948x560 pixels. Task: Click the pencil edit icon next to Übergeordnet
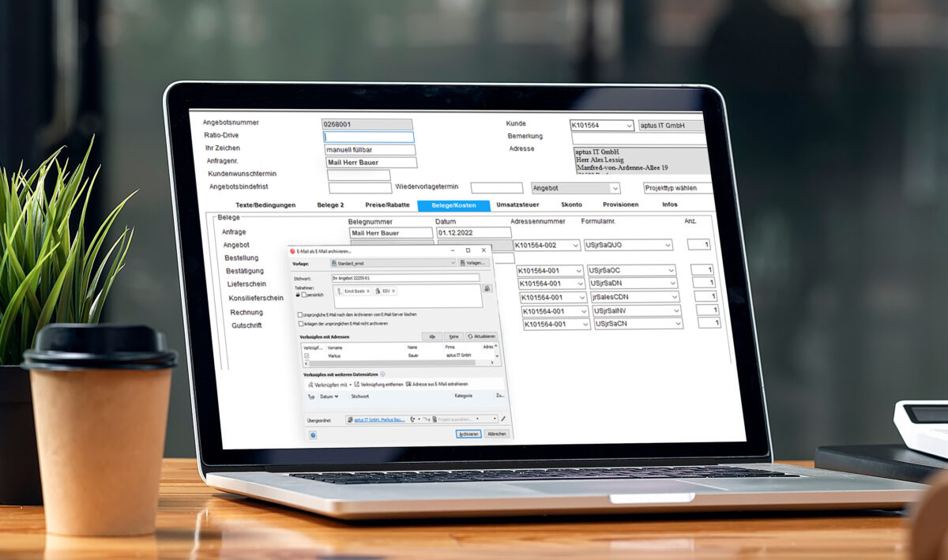coord(503,419)
